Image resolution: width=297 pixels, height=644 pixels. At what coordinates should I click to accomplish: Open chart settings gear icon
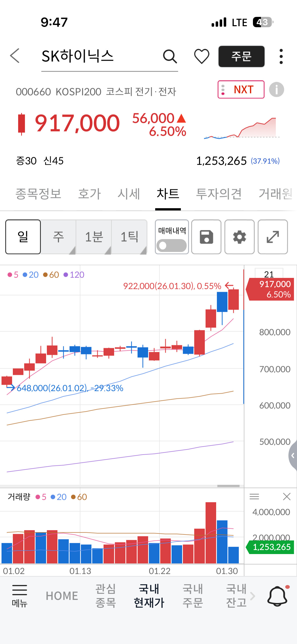pos(240,237)
